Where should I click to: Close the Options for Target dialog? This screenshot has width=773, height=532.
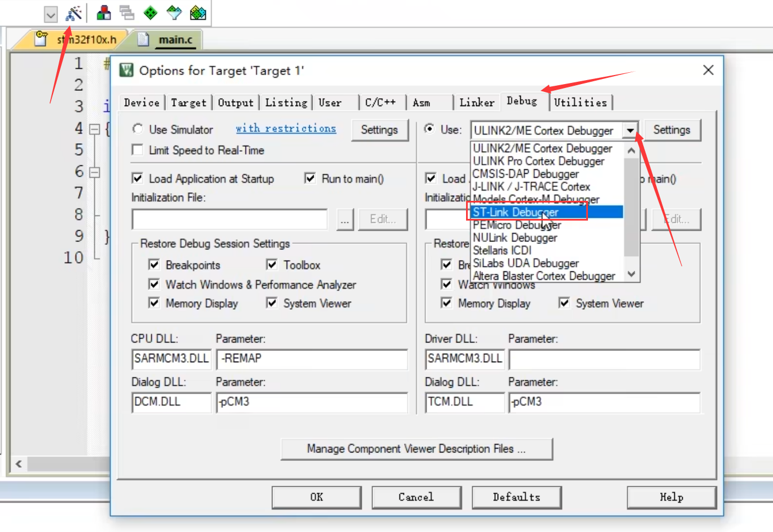point(708,70)
